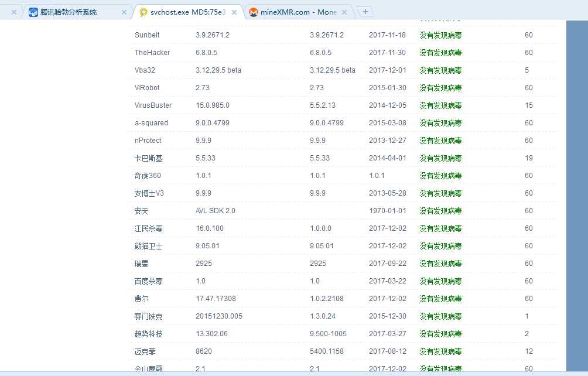The image size is (588, 376).
Task: Click the 5400.1158 database version for 迈克菲
Action: [x=327, y=351]
